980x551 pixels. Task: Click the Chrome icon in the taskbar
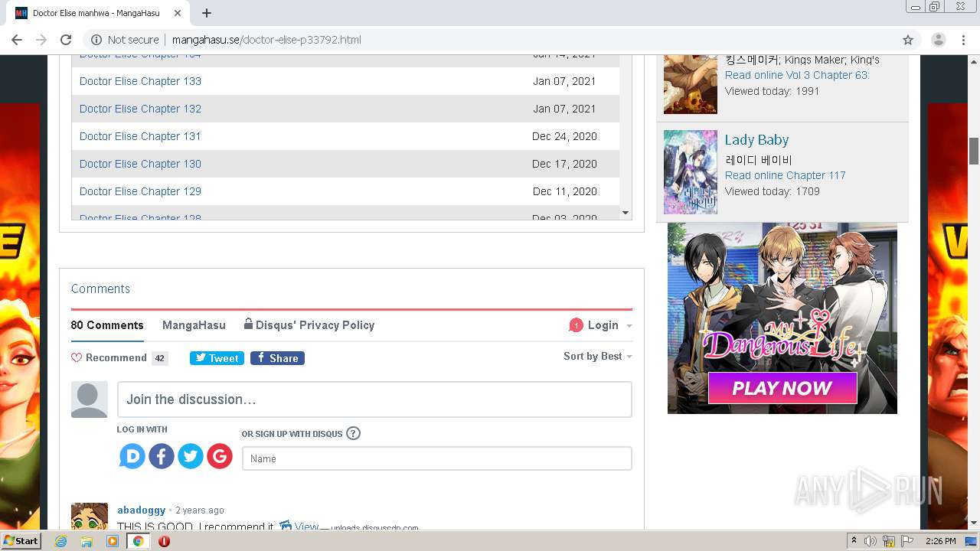tap(139, 541)
